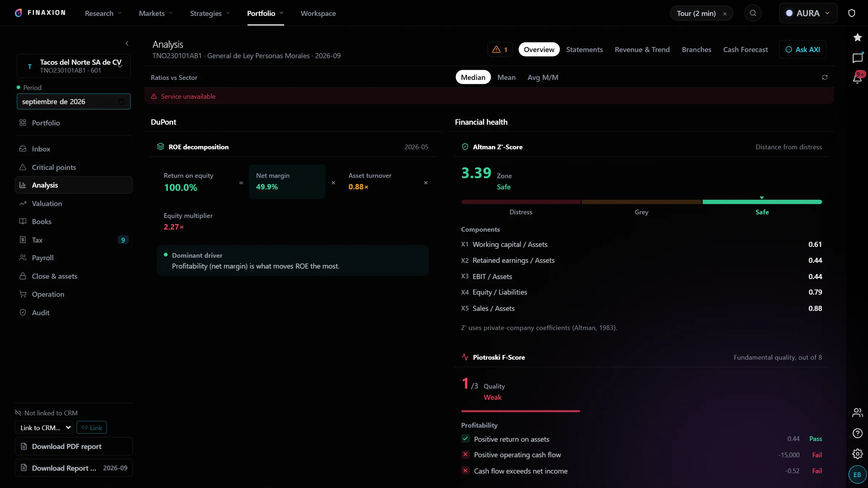Viewport: 868px width, 488px height.
Task: Open the chat message icon
Action: (x=858, y=58)
